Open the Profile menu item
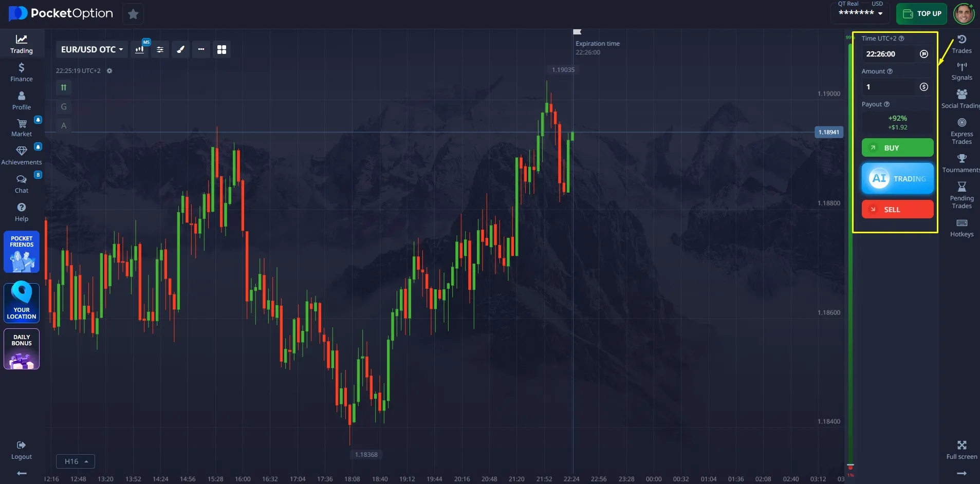The image size is (980, 484). pyautogui.click(x=22, y=100)
